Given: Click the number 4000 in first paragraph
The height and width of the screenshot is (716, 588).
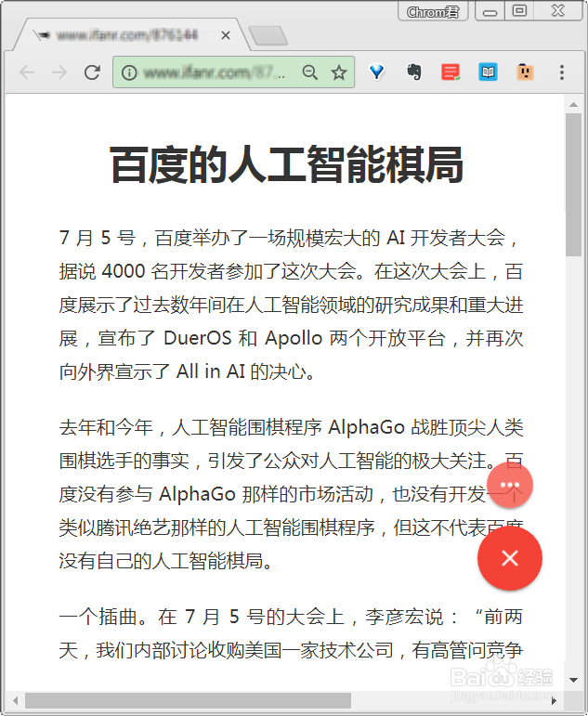Looking at the screenshot, I should pyautogui.click(x=124, y=271).
